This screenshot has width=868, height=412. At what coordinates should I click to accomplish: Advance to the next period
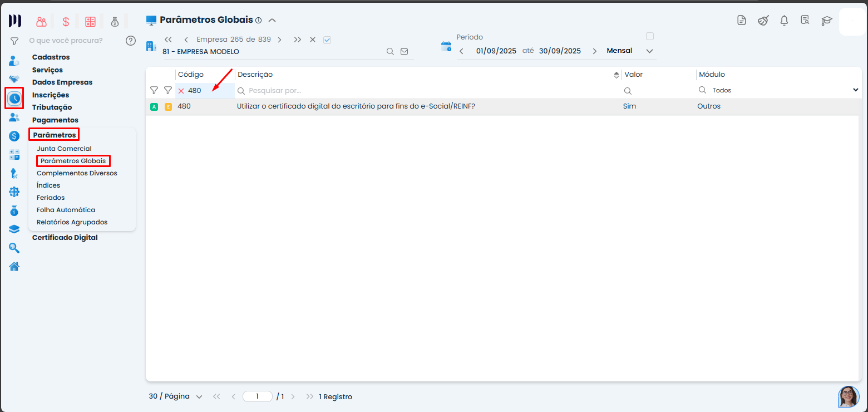pyautogui.click(x=594, y=51)
